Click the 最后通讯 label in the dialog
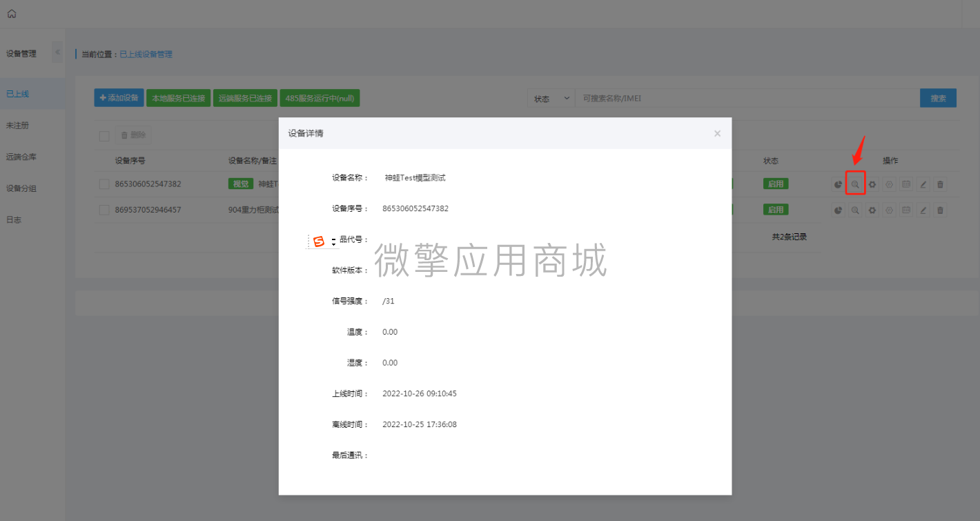The image size is (980, 521). coord(350,455)
